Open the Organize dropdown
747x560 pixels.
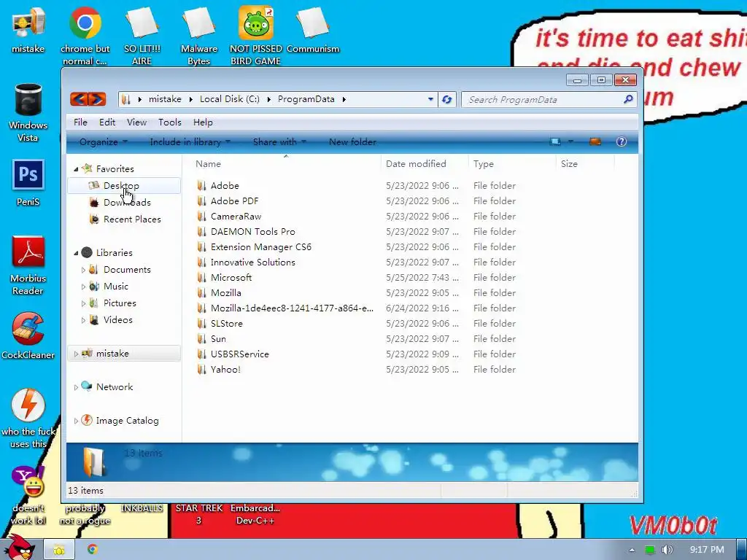point(104,142)
